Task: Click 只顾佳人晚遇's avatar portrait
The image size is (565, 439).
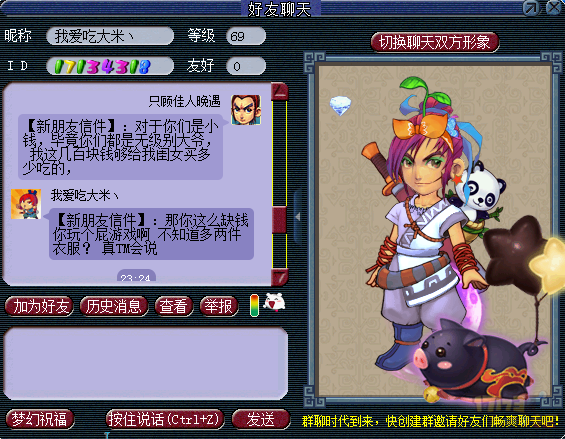Action: click(x=246, y=110)
